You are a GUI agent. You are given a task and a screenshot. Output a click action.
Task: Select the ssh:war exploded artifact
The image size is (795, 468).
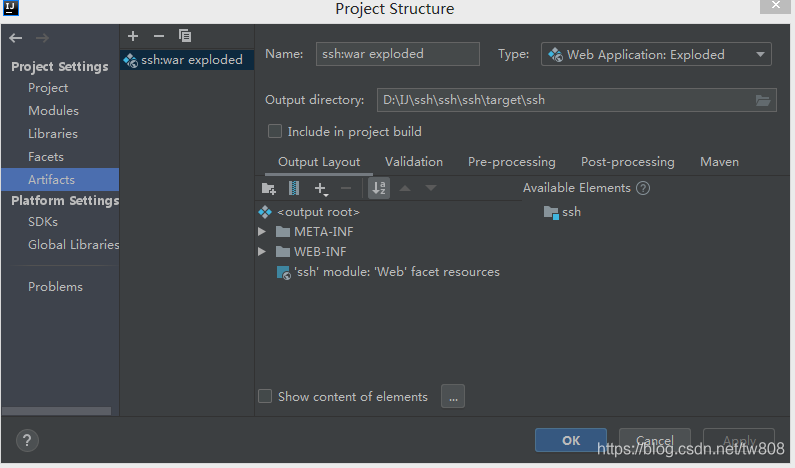pos(187,60)
